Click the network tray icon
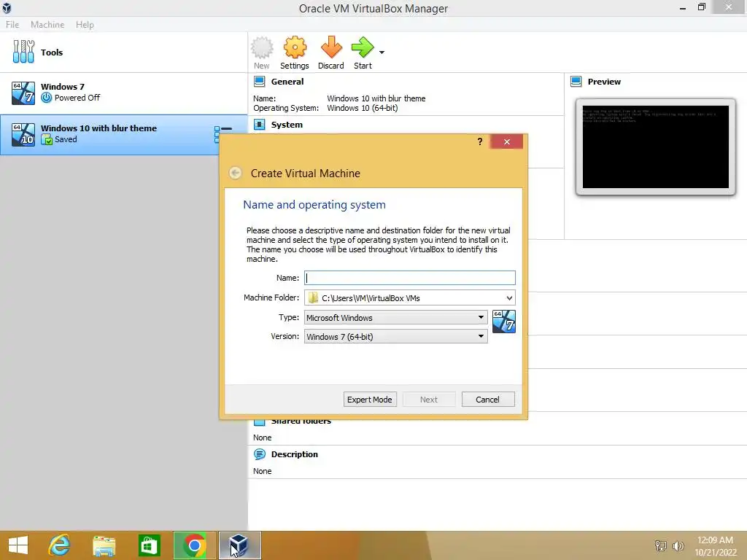Viewport: 747px width, 560px height. point(661,545)
